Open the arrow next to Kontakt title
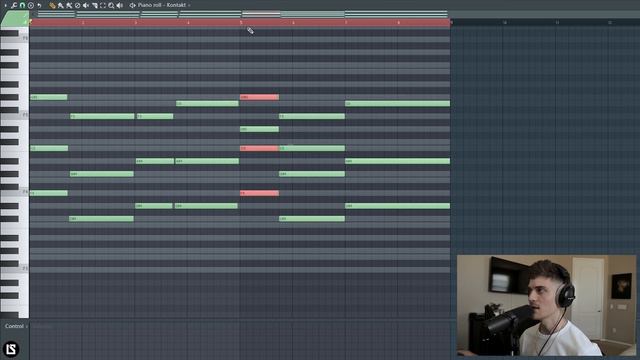The image size is (640, 360). coord(189,5)
